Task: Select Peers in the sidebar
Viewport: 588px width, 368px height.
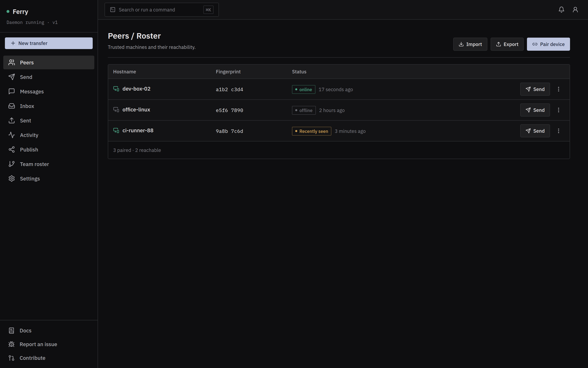Action: pyautogui.click(x=49, y=63)
